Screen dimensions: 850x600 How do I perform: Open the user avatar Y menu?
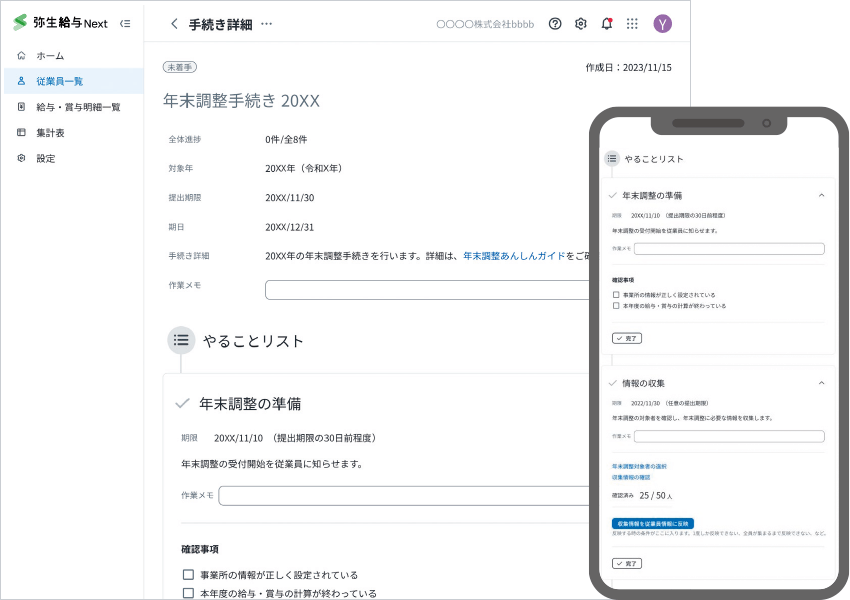tap(662, 24)
